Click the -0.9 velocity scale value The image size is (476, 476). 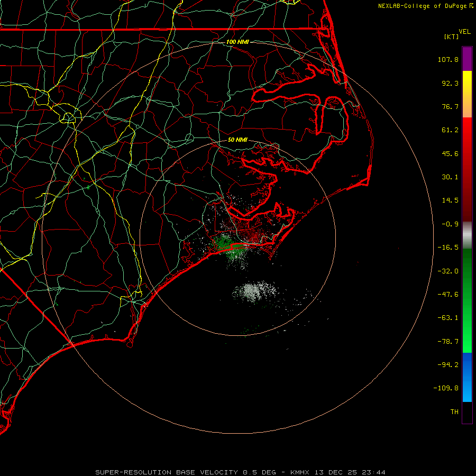pos(450,224)
